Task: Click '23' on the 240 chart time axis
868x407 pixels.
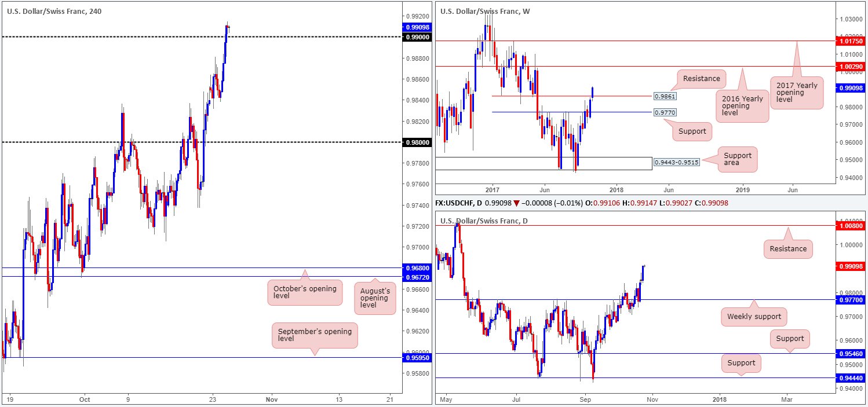Action: [x=213, y=399]
